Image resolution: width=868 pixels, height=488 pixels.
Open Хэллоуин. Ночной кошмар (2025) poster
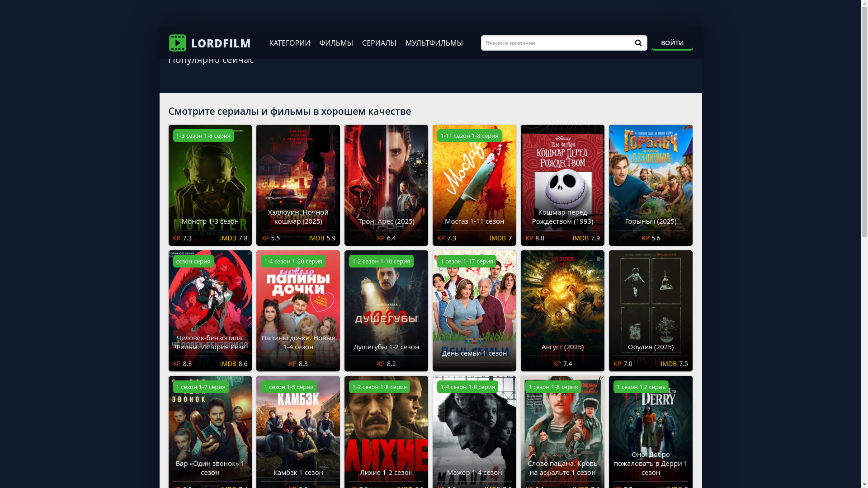click(x=298, y=185)
